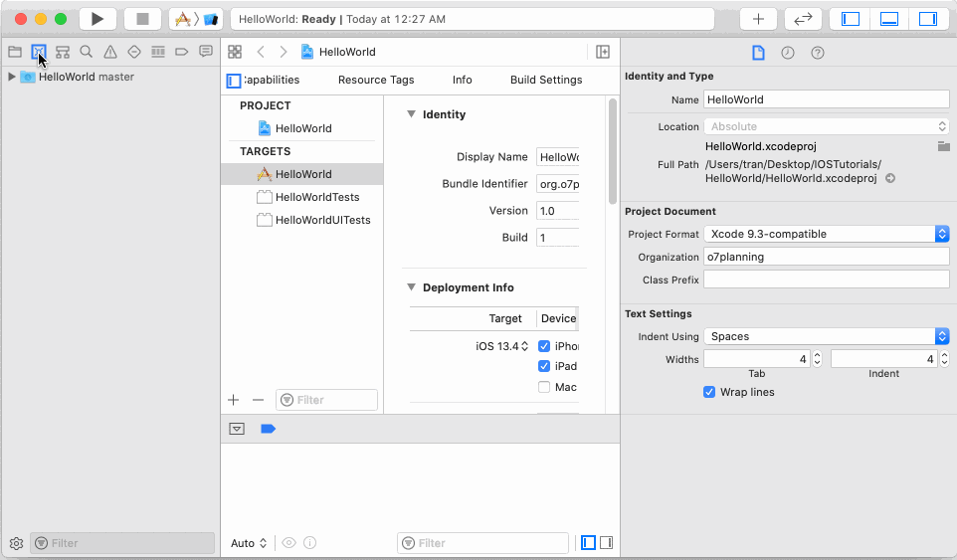This screenshot has height=560, width=957.
Task: Deactivate breakpoints with the blue tag icon
Action: click(x=268, y=429)
